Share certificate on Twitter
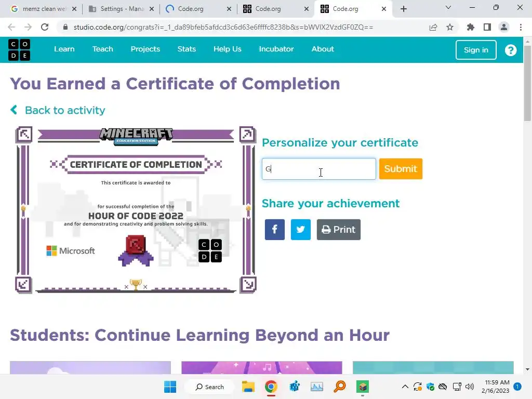 (301, 230)
